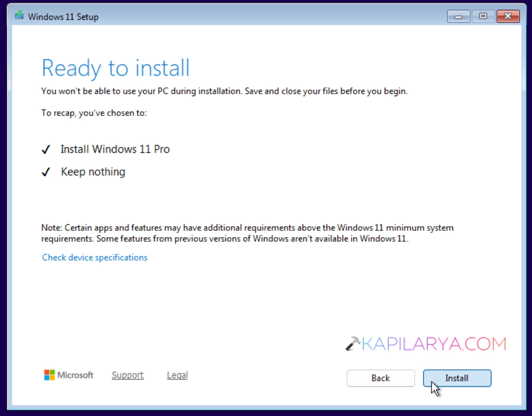Click the Windows 11 Setup title bar icon
Image resolution: width=532 pixels, height=416 pixels.
pyautogui.click(x=19, y=16)
